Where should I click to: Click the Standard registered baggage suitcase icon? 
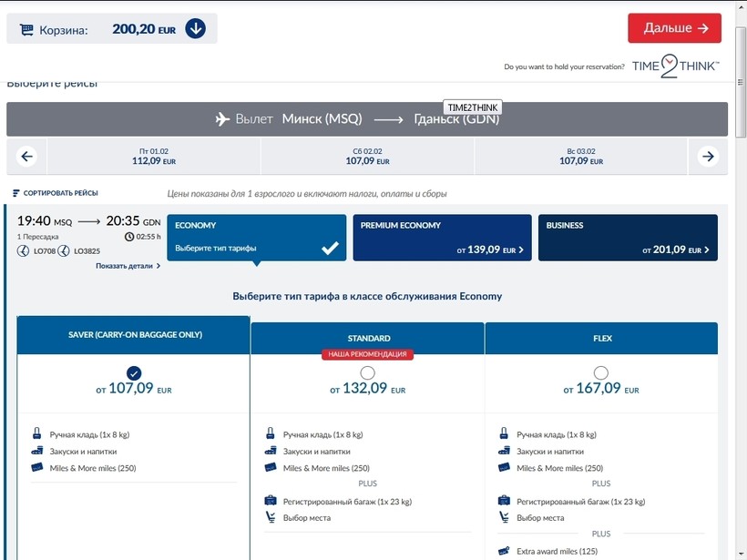tap(271, 501)
